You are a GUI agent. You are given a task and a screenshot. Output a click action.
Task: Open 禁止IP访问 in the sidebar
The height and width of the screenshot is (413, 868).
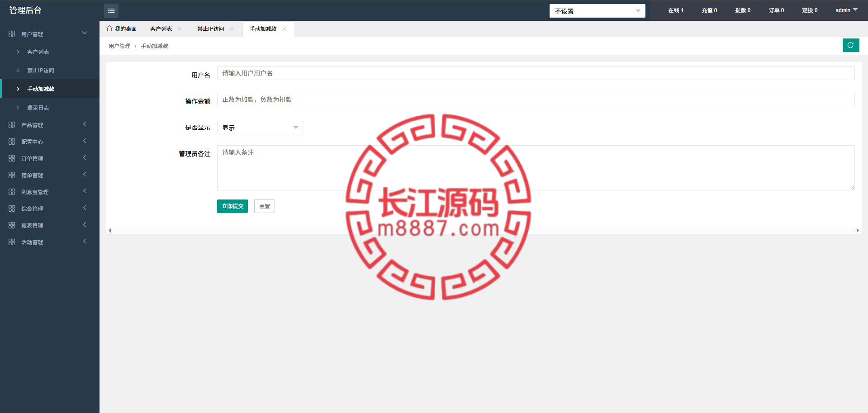(50, 71)
